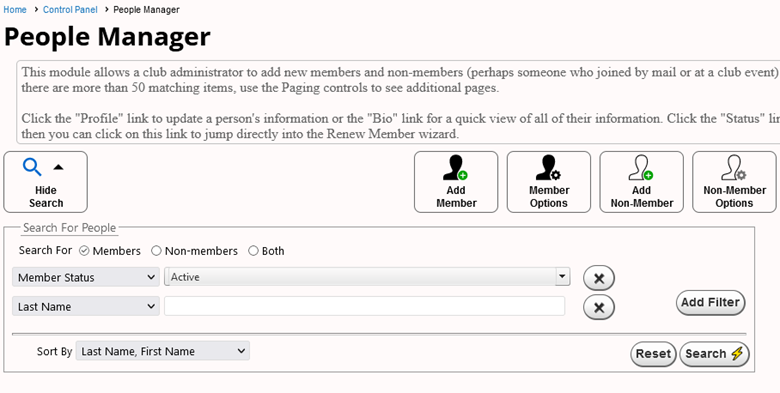Screen dimensions: 780x393
Task: Select the Both radio button
Action: tap(253, 251)
